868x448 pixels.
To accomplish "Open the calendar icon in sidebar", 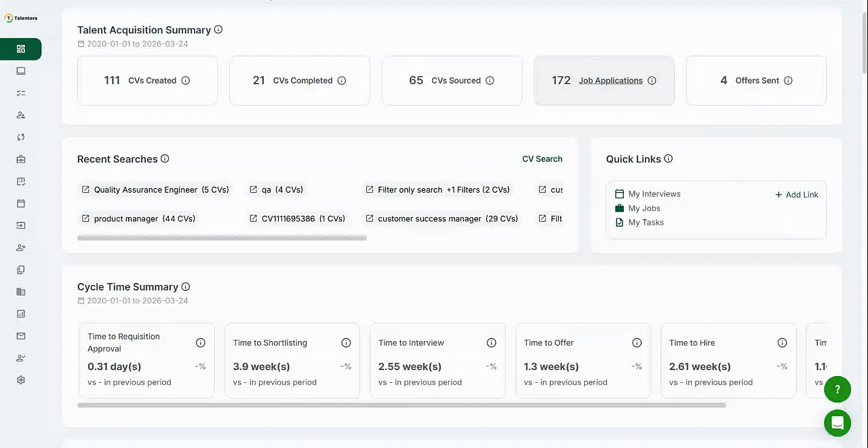I will pyautogui.click(x=21, y=204).
